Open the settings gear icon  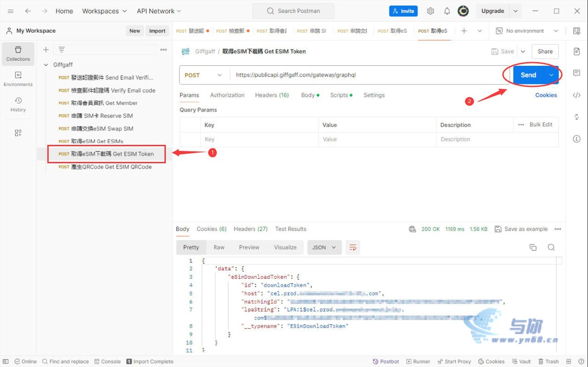click(430, 11)
